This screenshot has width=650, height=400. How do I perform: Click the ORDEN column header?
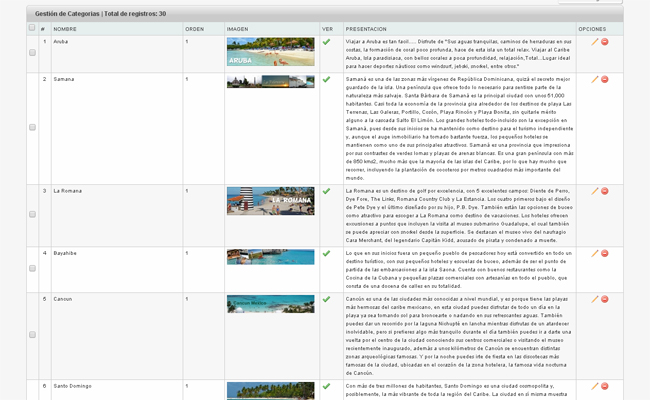(x=195, y=30)
